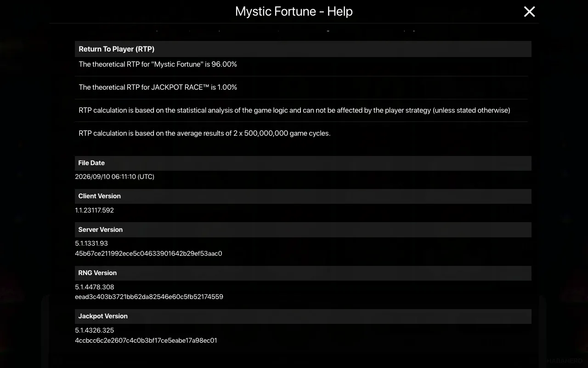Select the RNG Version header
Viewport: 588px width, 368px height.
coord(303,273)
